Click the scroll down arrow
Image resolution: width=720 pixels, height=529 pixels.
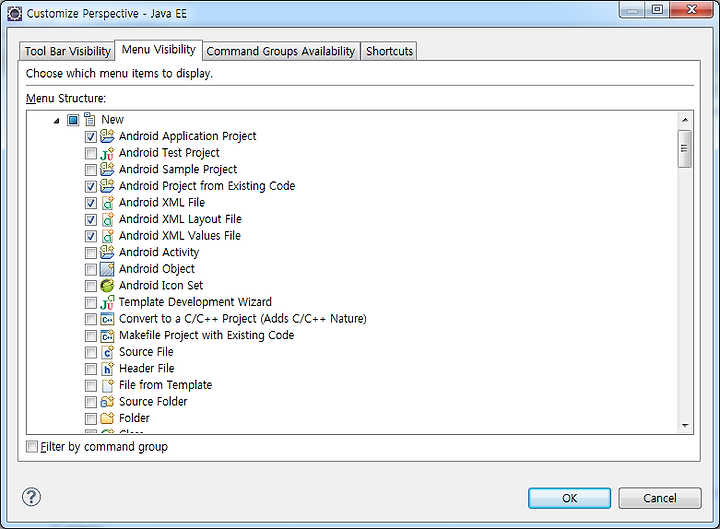pos(685,426)
